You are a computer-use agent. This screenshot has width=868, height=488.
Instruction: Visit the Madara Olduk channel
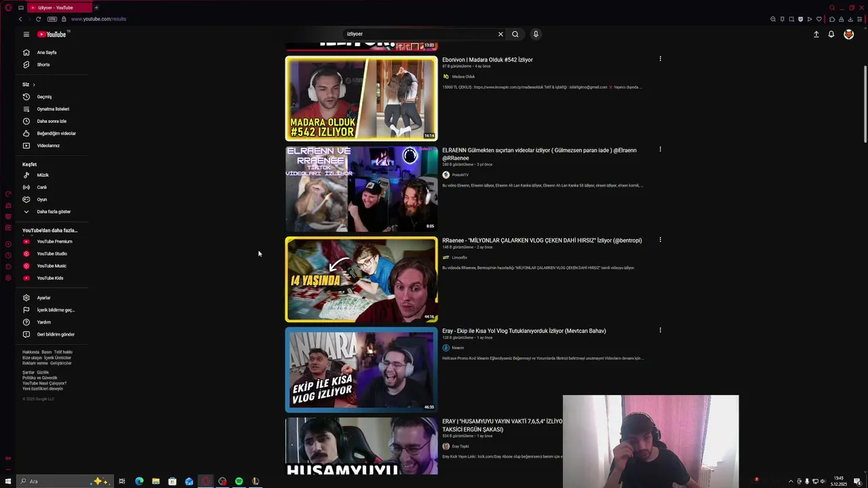pyautogui.click(x=463, y=77)
